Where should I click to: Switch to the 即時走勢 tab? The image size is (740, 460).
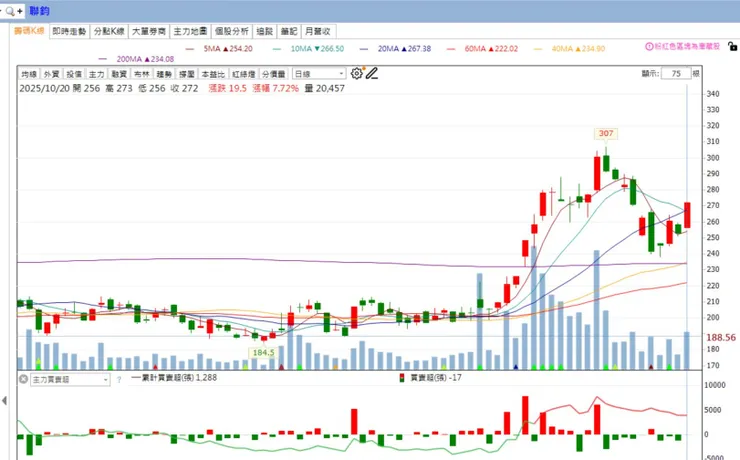pos(69,31)
